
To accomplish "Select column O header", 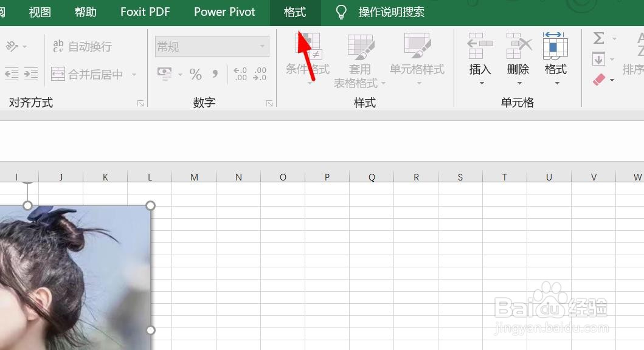I will [x=283, y=177].
